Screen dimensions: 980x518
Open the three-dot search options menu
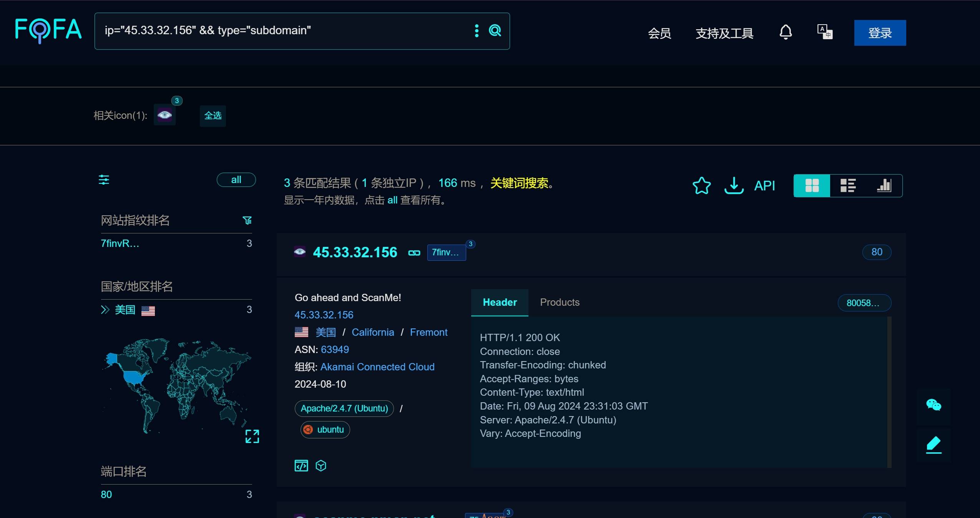(x=477, y=31)
